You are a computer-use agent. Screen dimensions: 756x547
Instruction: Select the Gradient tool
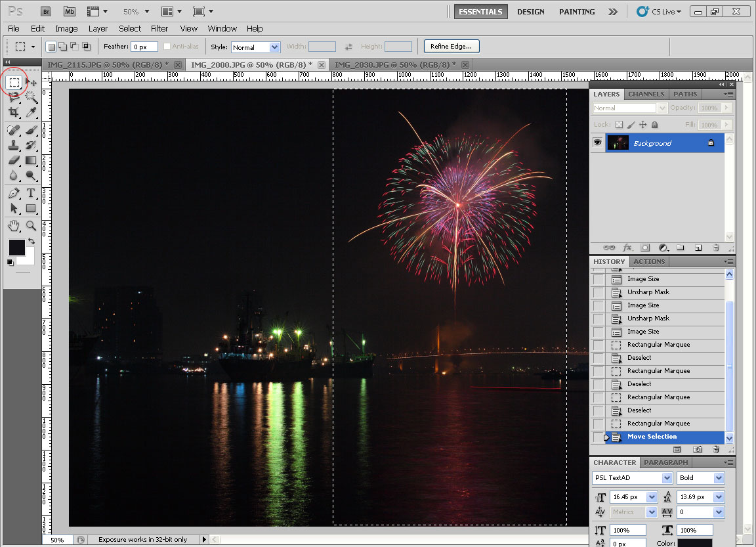[x=31, y=160]
